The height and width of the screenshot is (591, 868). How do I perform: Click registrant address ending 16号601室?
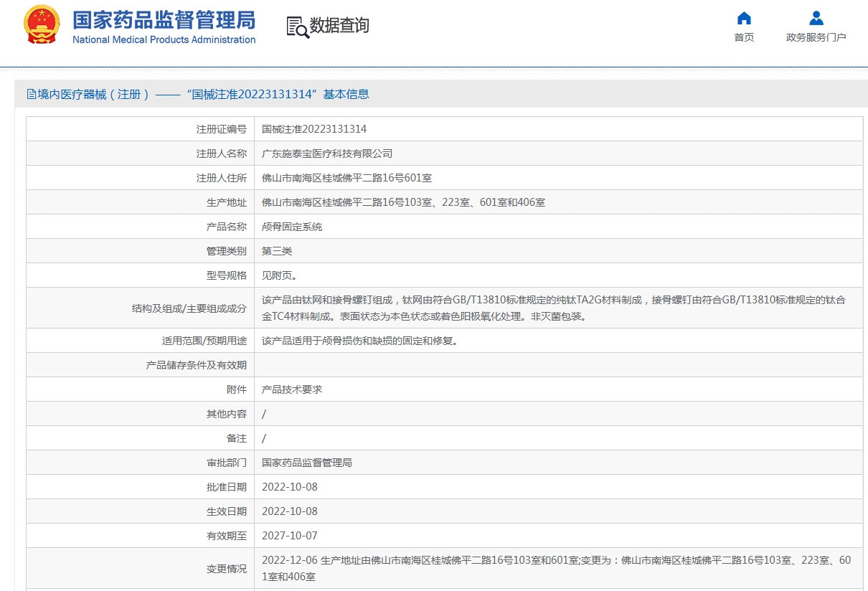point(346,178)
